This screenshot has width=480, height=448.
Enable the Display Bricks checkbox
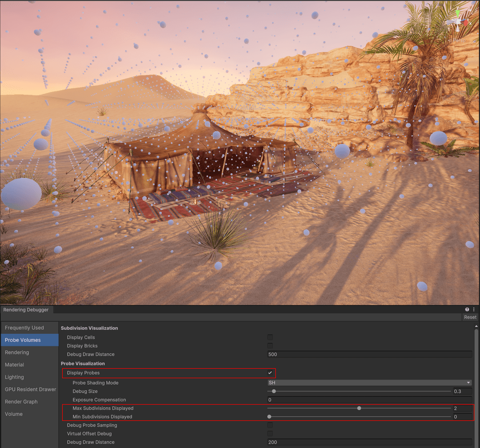[270, 346]
